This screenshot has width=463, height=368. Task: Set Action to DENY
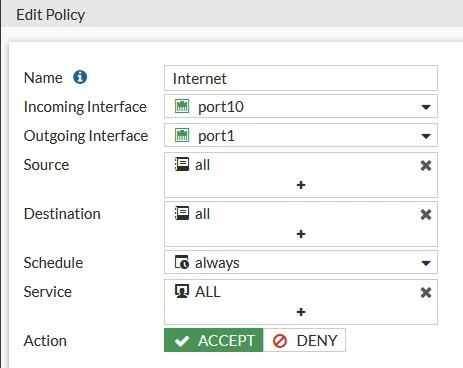click(304, 340)
